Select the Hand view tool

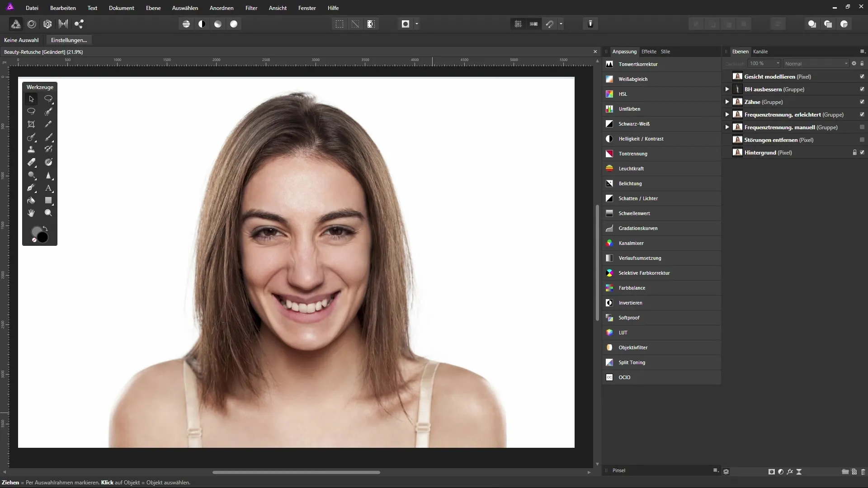point(31,213)
